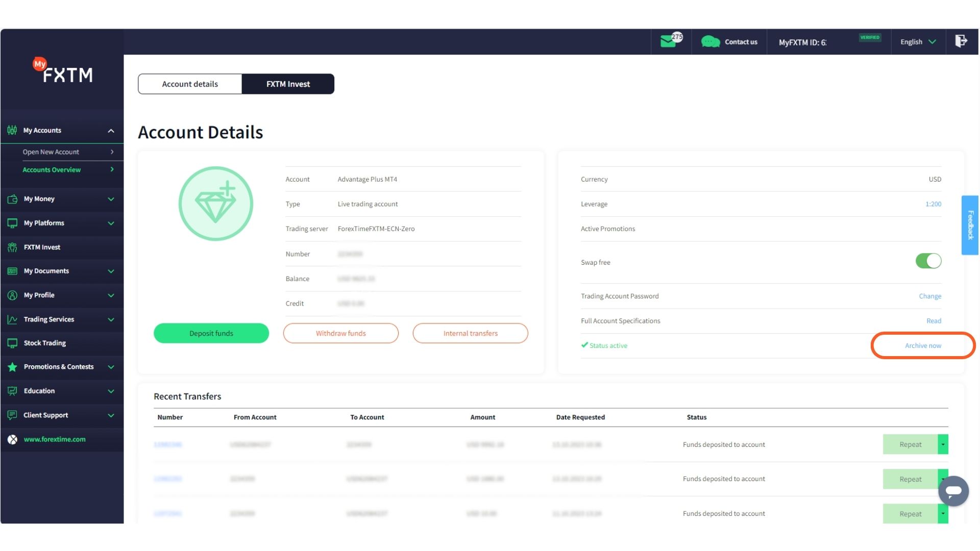Viewport: 980px width, 551px height.
Task: Click Read for Full Account Specifications
Action: (x=934, y=321)
